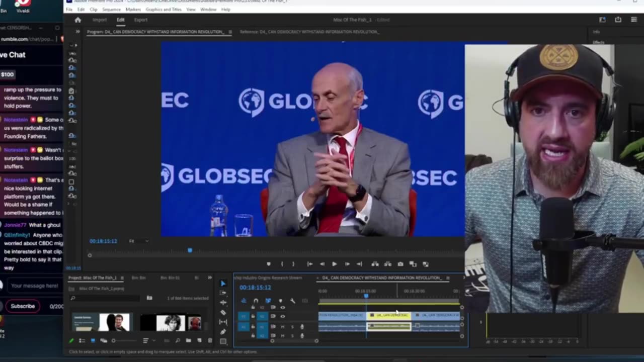Open the Workspaces menu icon at top right
The width and height of the screenshot is (644, 362).
coord(602,20)
